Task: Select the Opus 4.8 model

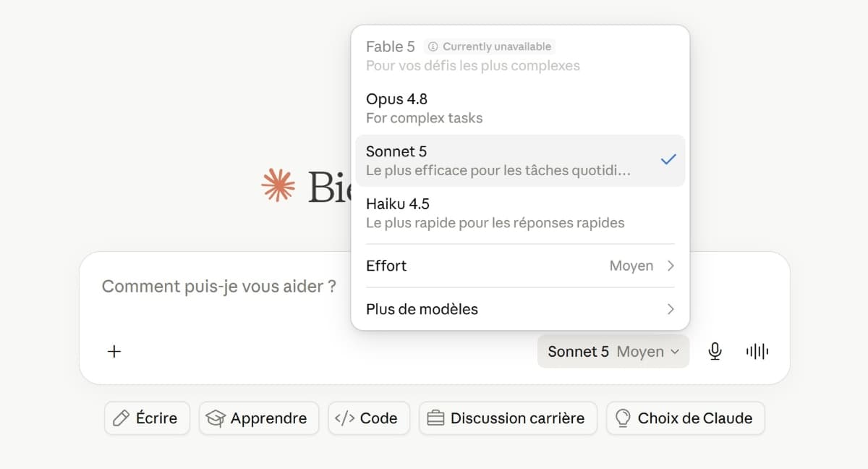Action: click(520, 108)
